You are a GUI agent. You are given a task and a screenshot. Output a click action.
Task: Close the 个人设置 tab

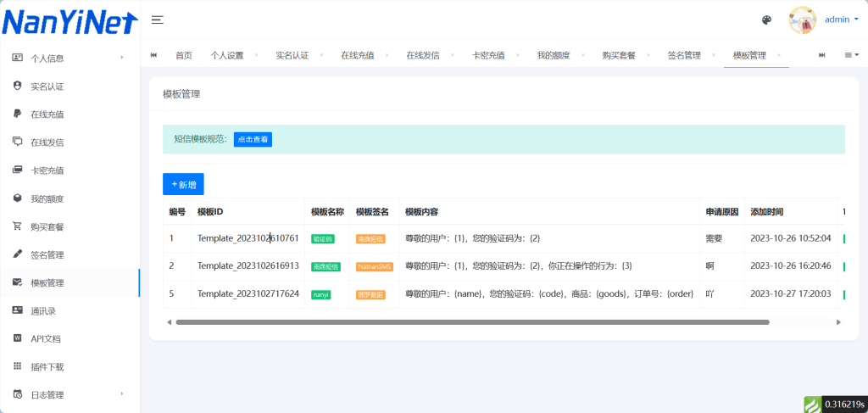256,55
